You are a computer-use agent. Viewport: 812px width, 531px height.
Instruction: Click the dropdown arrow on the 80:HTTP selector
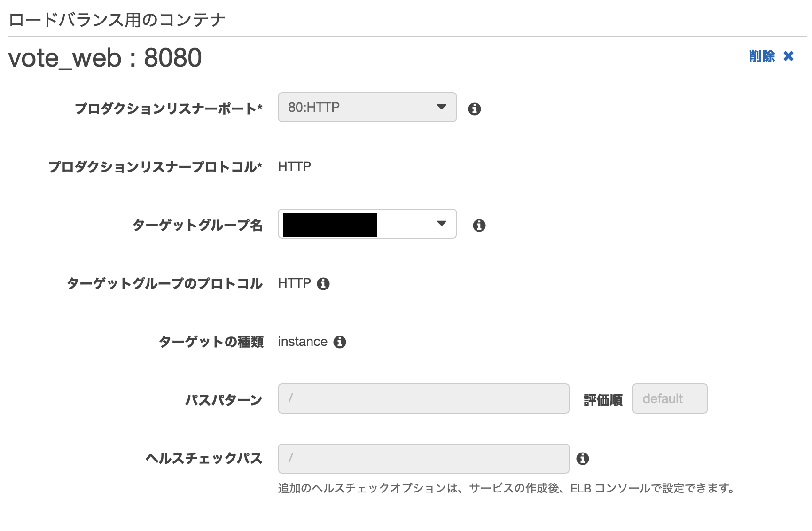coord(441,107)
